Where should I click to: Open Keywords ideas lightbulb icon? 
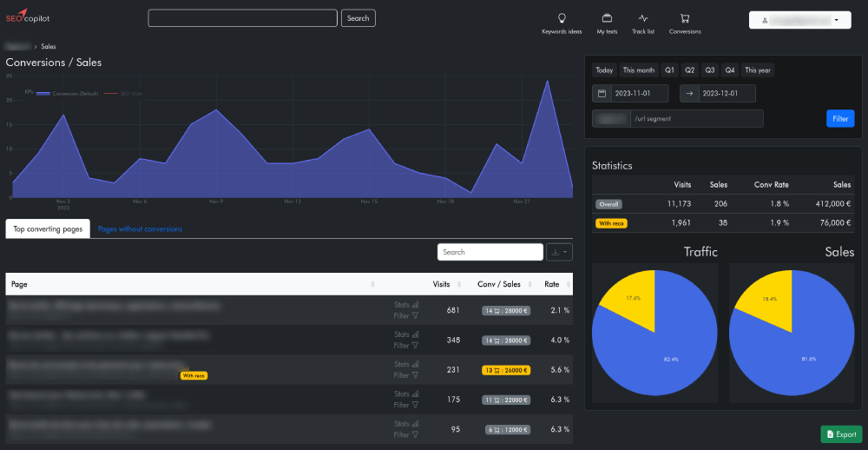point(562,18)
